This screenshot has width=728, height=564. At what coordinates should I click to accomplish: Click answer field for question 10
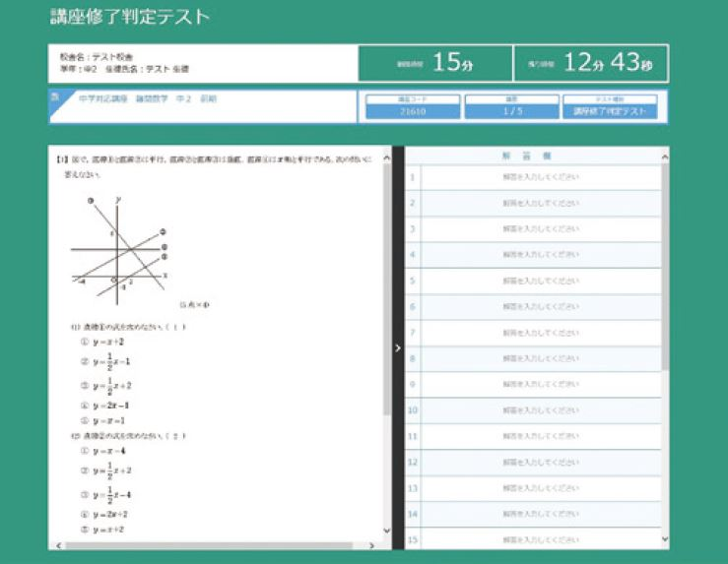tap(541, 410)
